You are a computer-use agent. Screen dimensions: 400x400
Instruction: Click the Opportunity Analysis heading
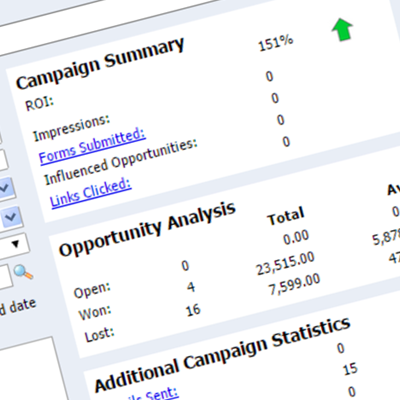[147, 229]
